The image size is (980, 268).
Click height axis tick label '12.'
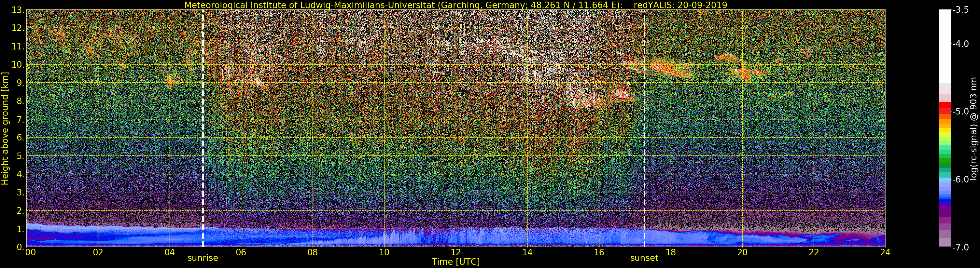(x=18, y=28)
